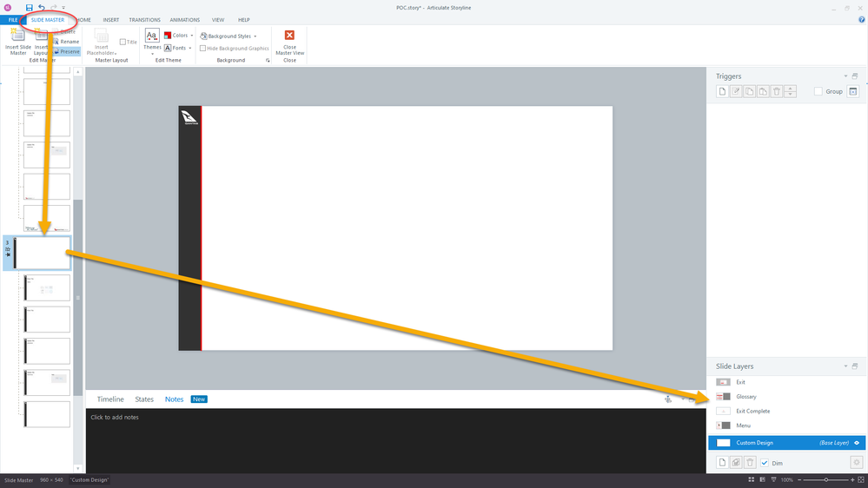Viewport: 868px width, 488px height.
Task: Add a new slide layer
Action: tap(722, 463)
